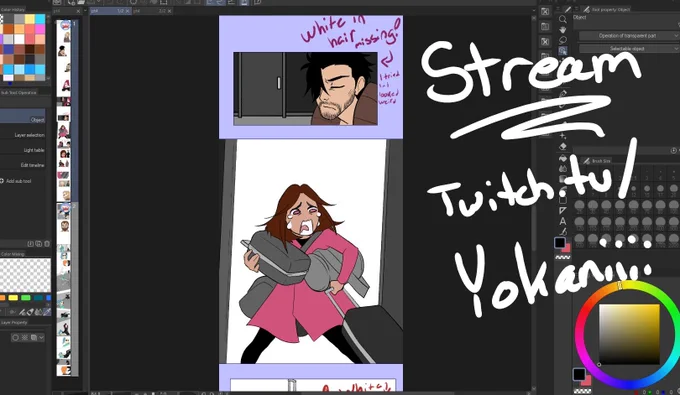The height and width of the screenshot is (395, 680).
Task: Pick the teal swatch below the mixing canvas
Action: 38,298
